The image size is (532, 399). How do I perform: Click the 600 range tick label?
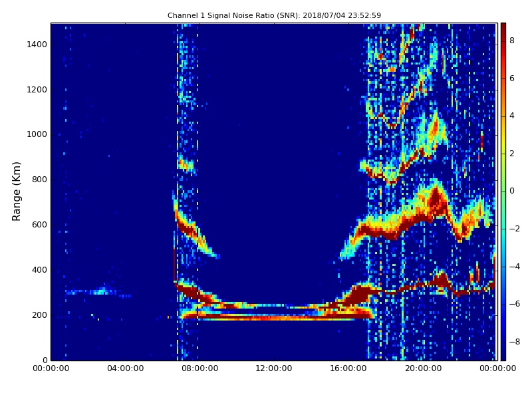click(39, 225)
